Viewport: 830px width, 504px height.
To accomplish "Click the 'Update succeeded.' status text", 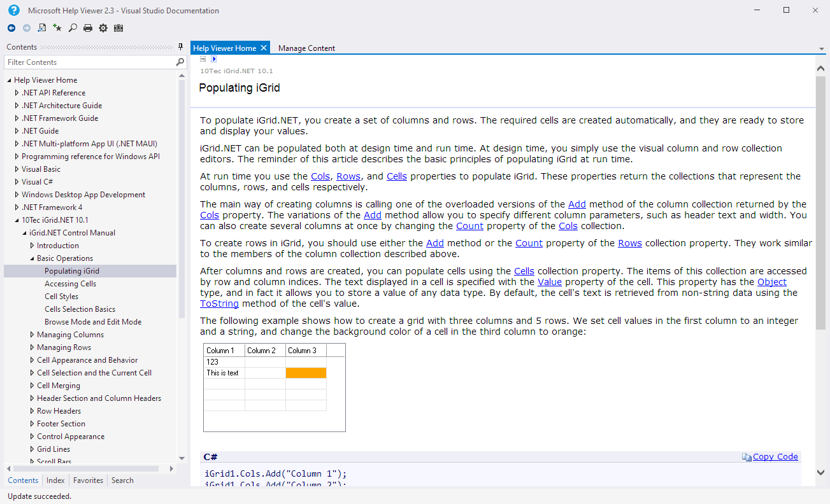I will (39, 496).
